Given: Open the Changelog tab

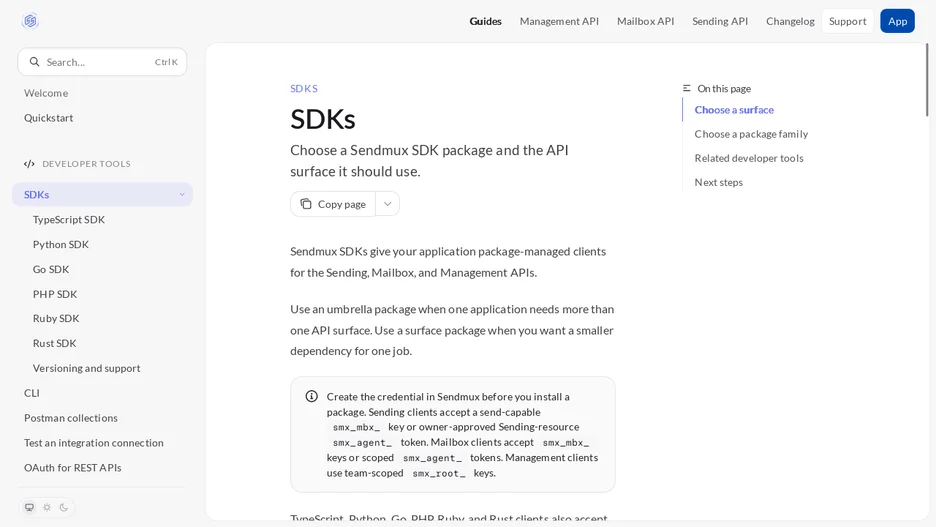Looking at the screenshot, I should click(790, 21).
